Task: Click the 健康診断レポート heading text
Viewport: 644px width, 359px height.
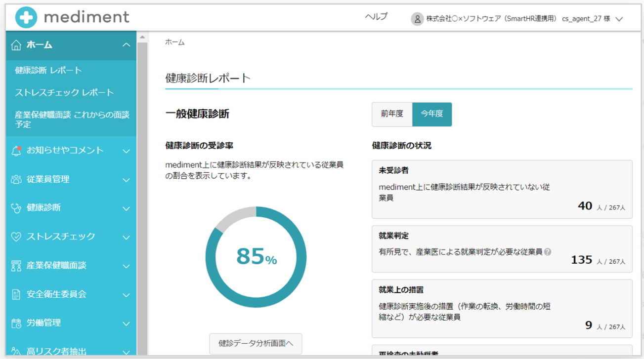Action: (x=208, y=78)
